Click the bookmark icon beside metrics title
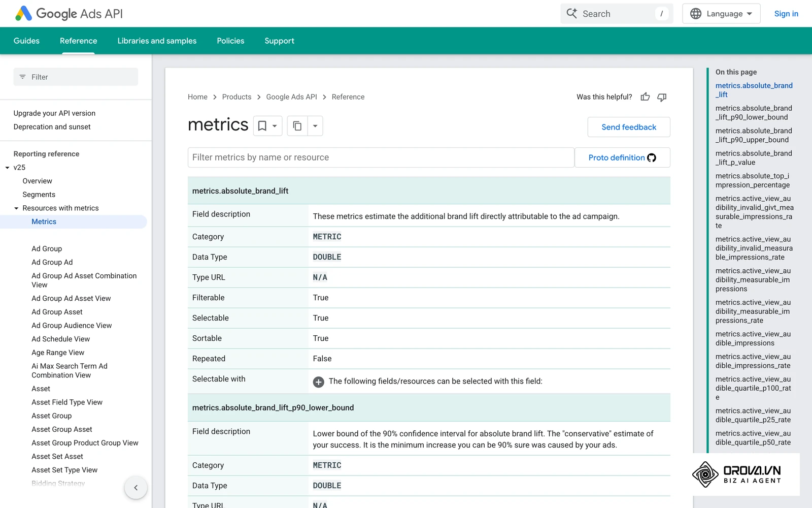 (x=262, y=126)
